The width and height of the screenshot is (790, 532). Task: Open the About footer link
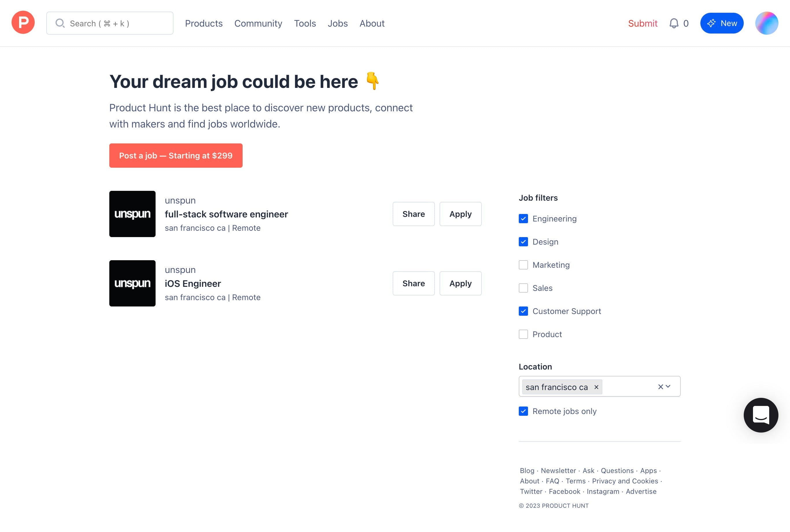529,481
